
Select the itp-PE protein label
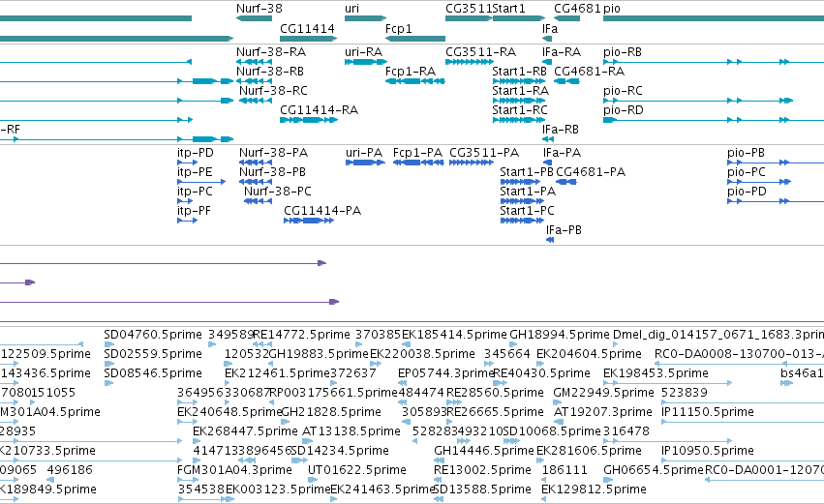click(x=195, y=171)
